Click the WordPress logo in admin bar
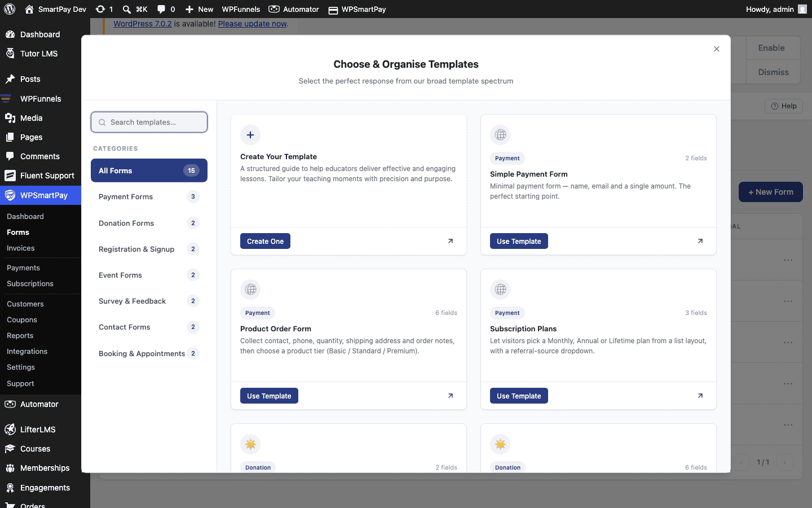Image resolution: width=812 pixels, height=508 pixels. [x=10, y=9]
